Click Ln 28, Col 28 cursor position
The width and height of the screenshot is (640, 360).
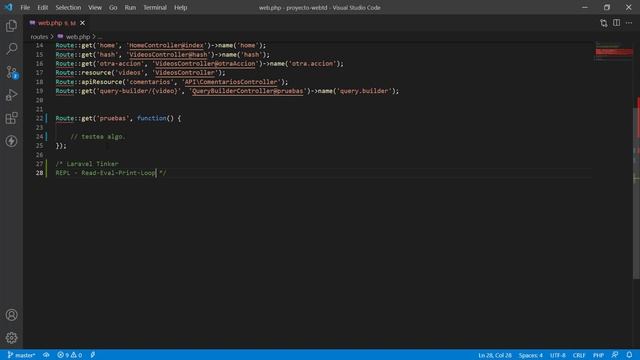495,355
